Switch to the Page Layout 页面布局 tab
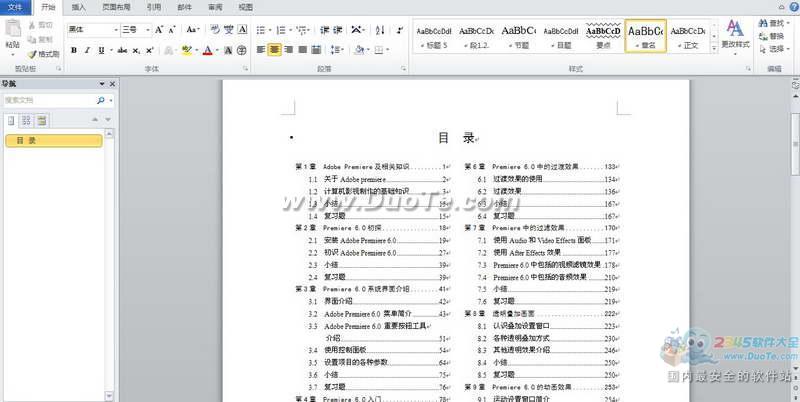 tap(116, 7)
